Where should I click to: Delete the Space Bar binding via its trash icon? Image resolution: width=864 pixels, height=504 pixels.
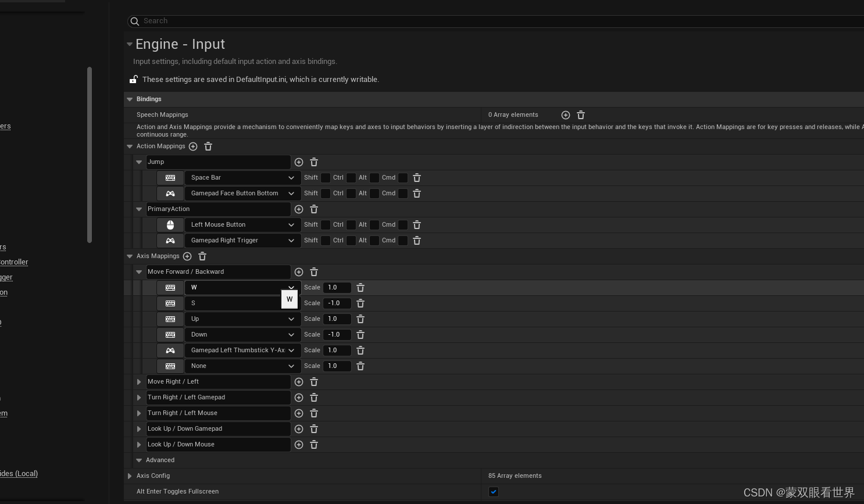coord(417,177)
